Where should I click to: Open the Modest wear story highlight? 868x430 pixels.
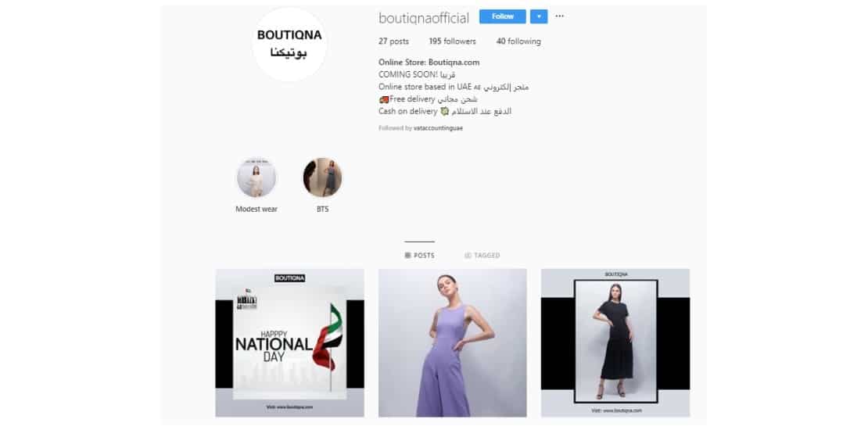click(256, 177)
